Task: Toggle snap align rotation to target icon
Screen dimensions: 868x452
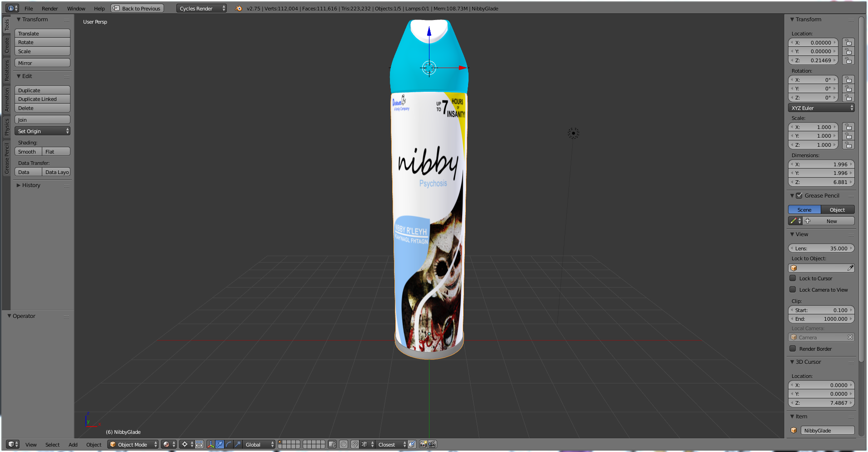Action: pyautogui.click(x=412, y=444)
